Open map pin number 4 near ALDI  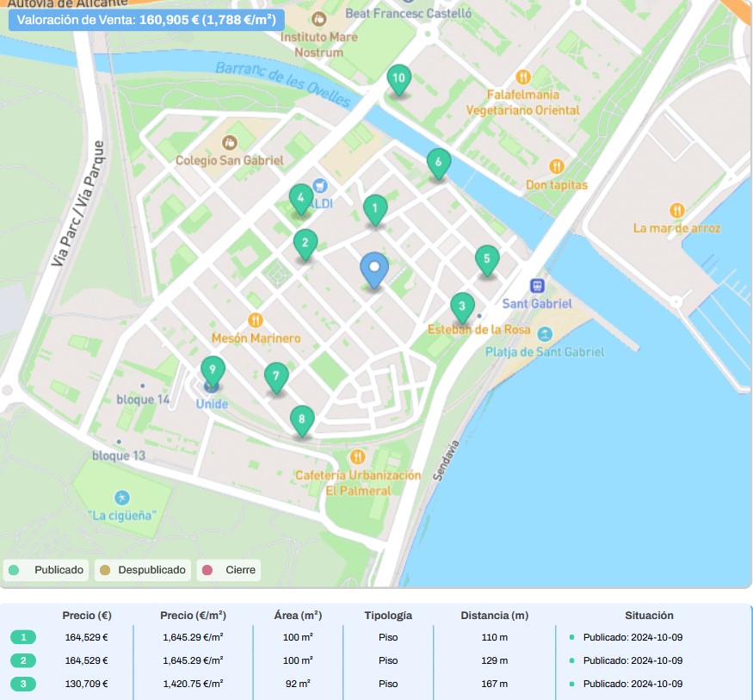pyautogui.click(x=300, y=199)
